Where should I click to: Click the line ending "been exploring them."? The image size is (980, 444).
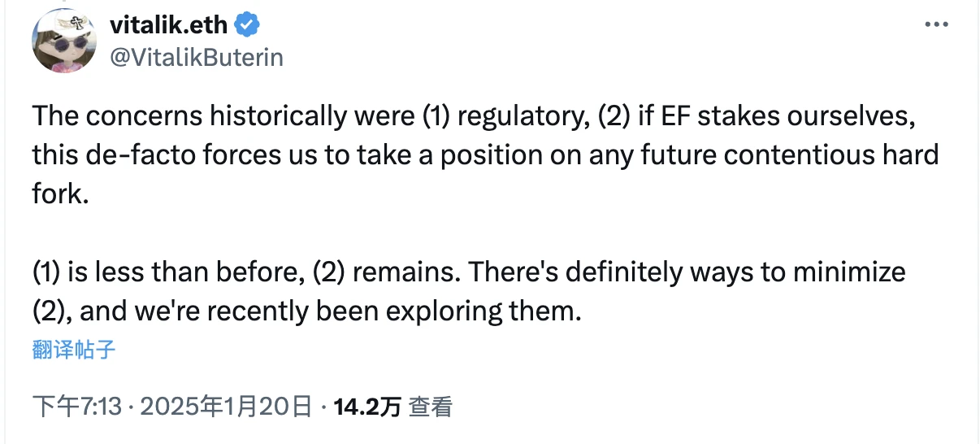[x=308, y=310]
